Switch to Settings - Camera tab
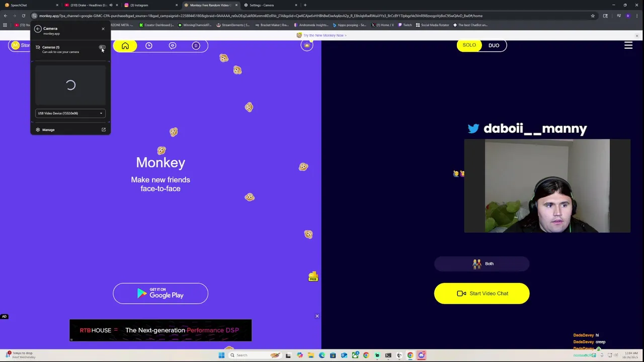 click(x=269, y=5)
